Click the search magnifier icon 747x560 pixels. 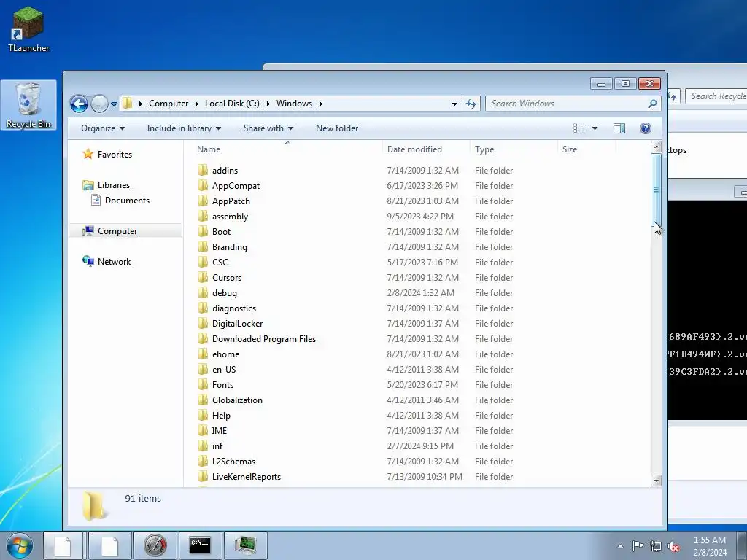coord(652,104)
